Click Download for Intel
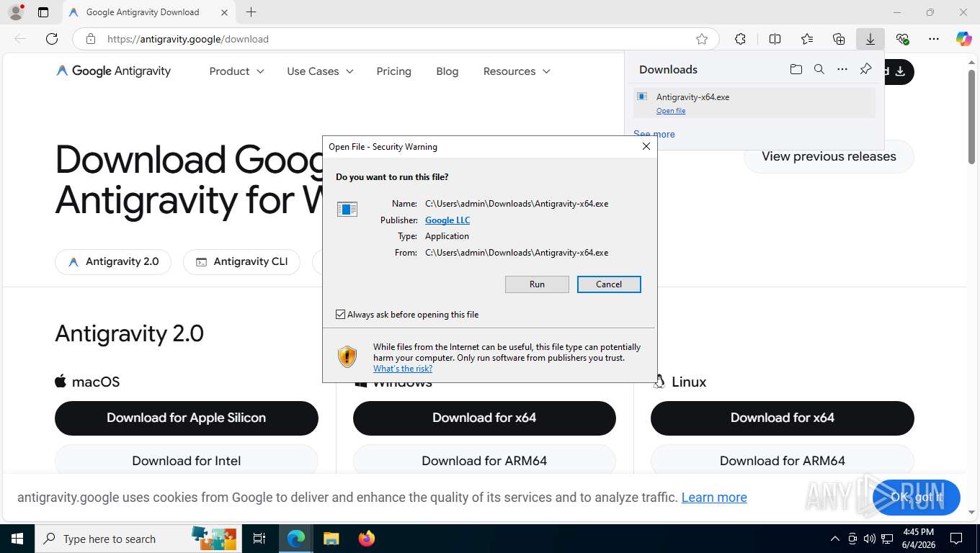This screenshot has width=980, height=553. pyautogui.click(x=187, y=460)
